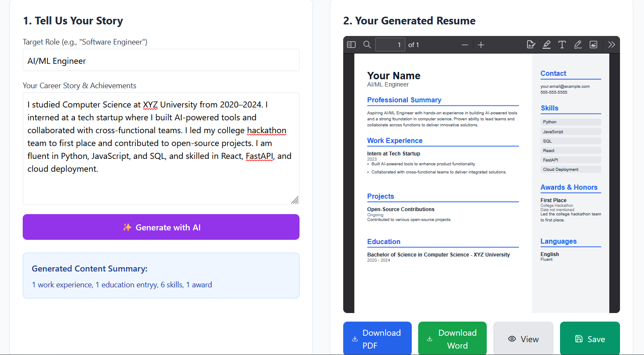Download the Word version
644x355 pixels.
click(x=452, y=338)
